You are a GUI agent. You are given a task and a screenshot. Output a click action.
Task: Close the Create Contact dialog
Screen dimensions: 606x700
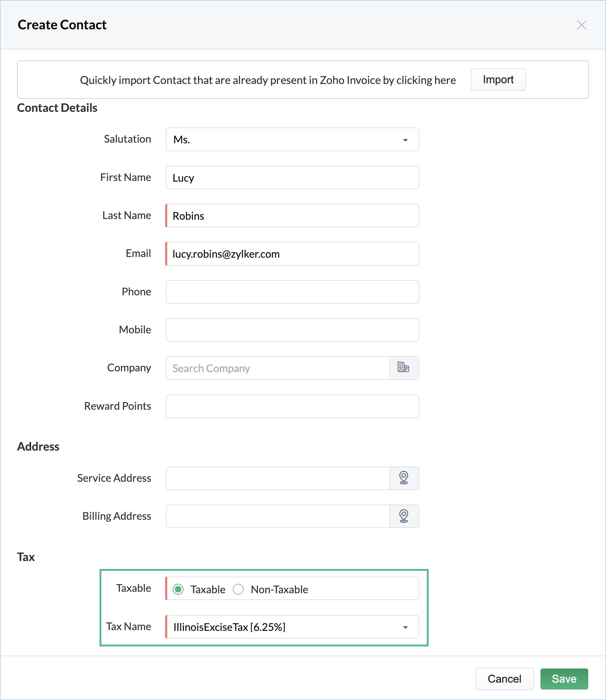pyautogui.click(x=581, y=25)
